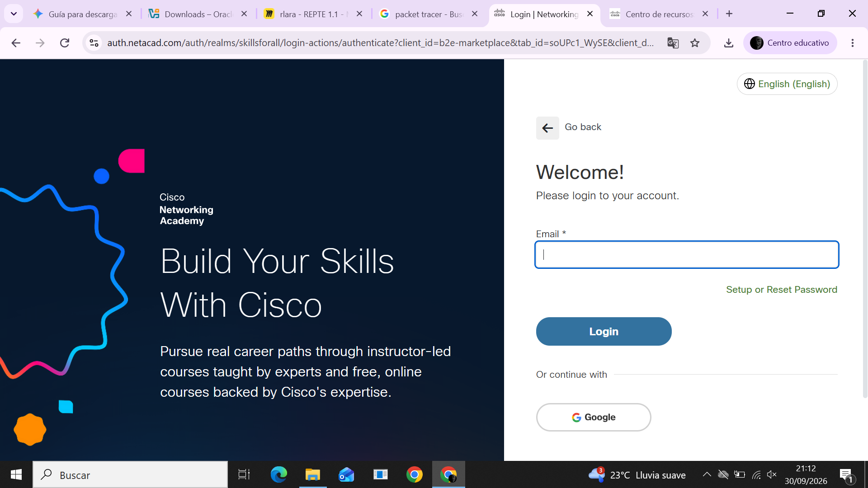Bookmark this page with the star icon
868x488 pixels.
click(695, 43)
